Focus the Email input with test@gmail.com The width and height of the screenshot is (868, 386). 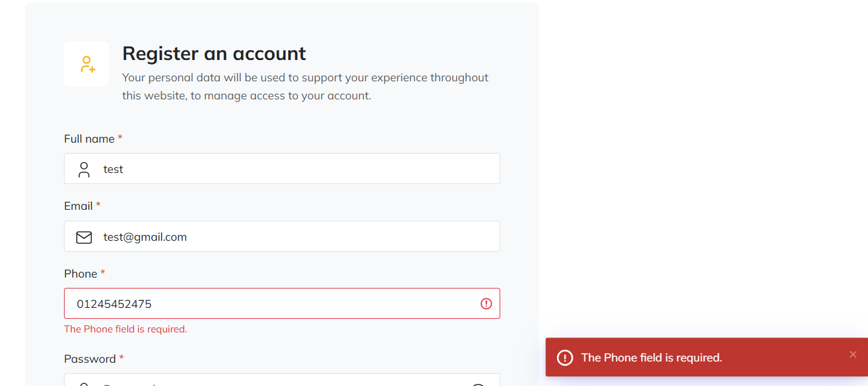[282, 236]
